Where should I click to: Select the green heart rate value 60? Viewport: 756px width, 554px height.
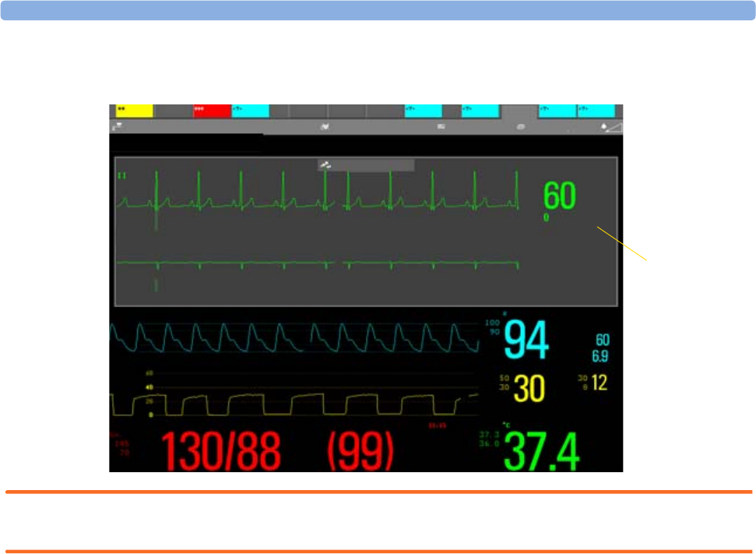coord(559,196)
